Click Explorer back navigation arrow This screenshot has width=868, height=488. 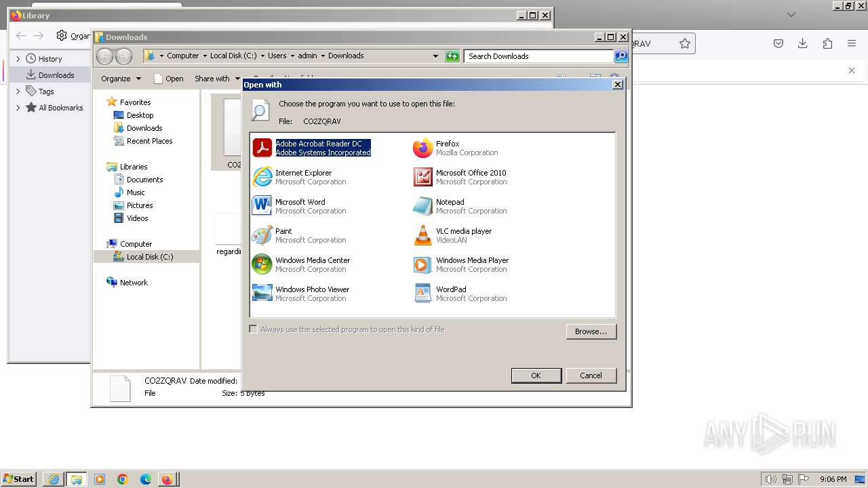[x=104, y=56]
